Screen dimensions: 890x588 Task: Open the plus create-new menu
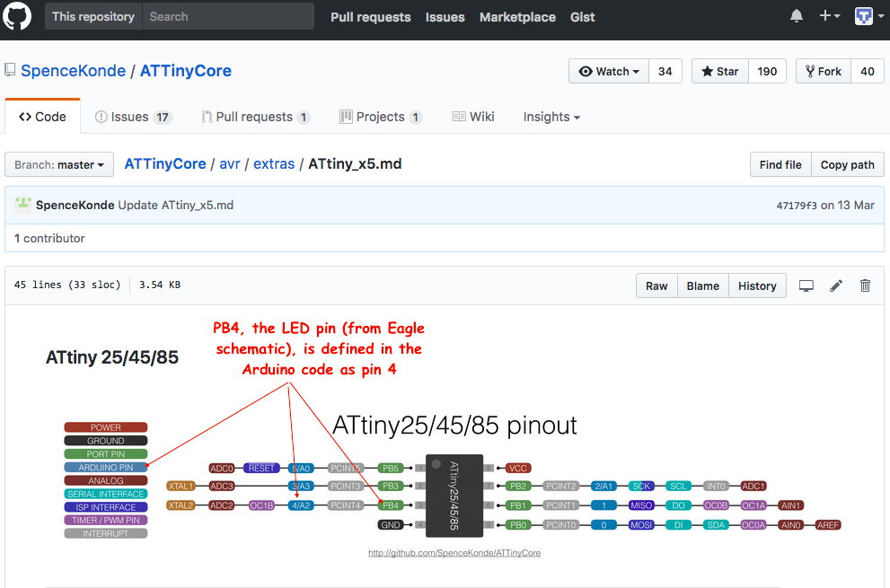pyautogui.click(x=829, y=16)
